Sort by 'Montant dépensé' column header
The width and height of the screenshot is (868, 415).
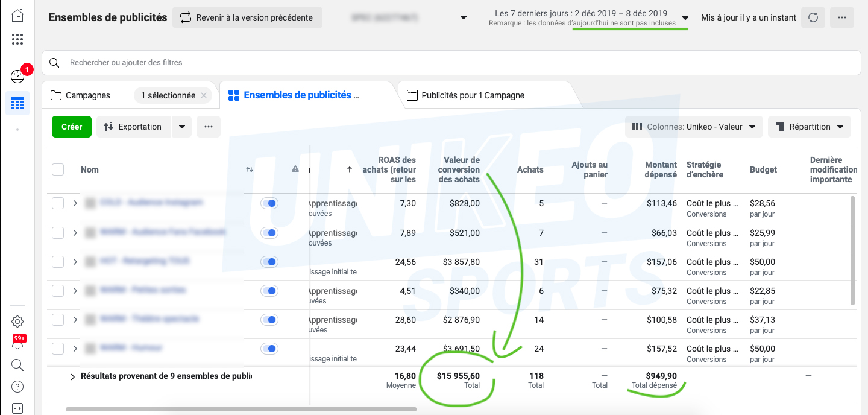[x=661, y=169]
